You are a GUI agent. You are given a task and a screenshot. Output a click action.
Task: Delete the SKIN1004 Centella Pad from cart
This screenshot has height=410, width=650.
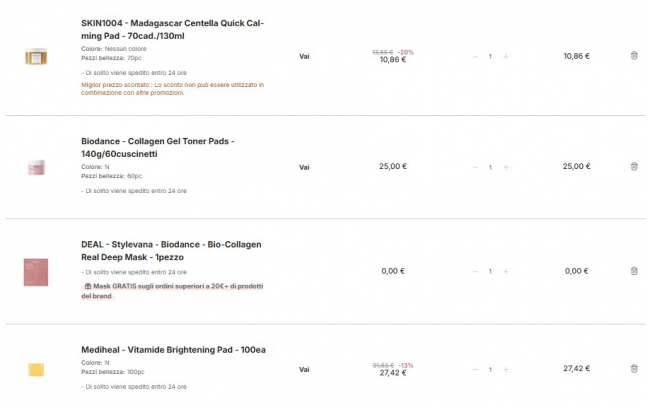pyautogui.click(x=634, y=56)
